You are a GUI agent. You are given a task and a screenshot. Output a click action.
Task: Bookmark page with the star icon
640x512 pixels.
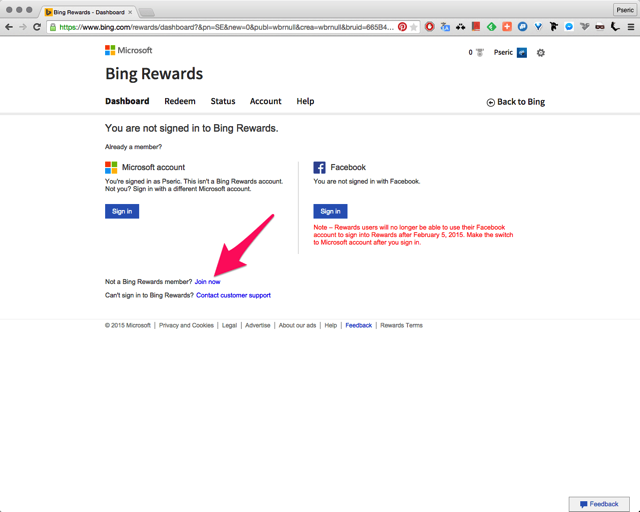click(x=413, y=27)
